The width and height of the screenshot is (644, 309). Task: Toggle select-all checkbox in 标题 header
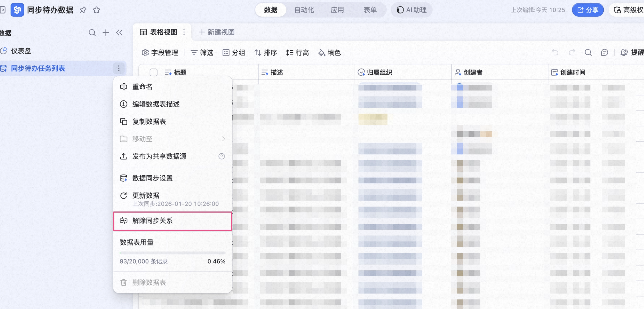tap(154, 72)
